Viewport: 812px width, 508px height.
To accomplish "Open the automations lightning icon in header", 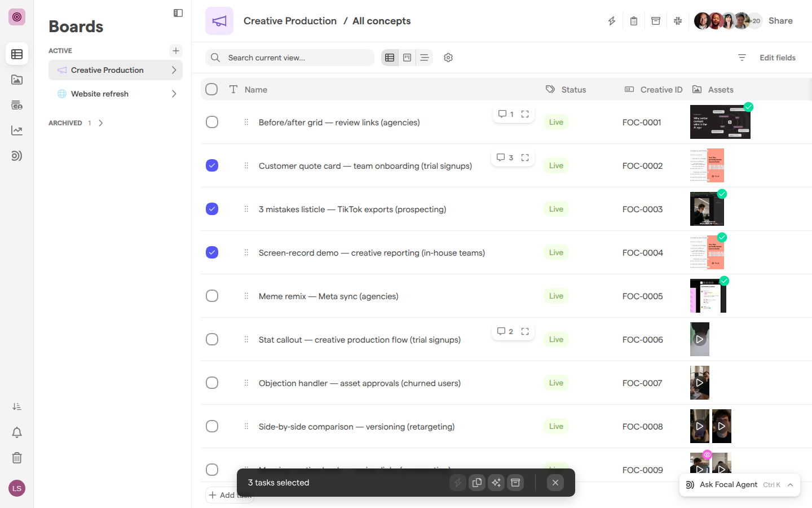I will point(612,21).
